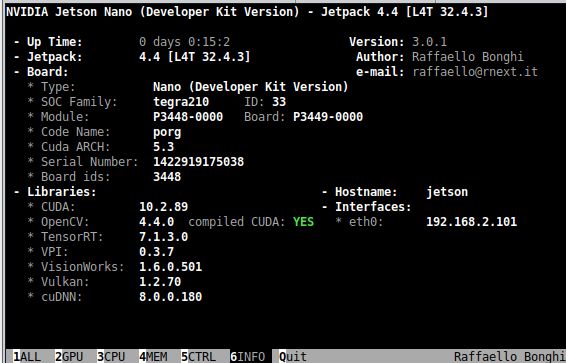The image size is (566, 363).
Task: Select the 4MEM tab
Action: pos(153,357)
